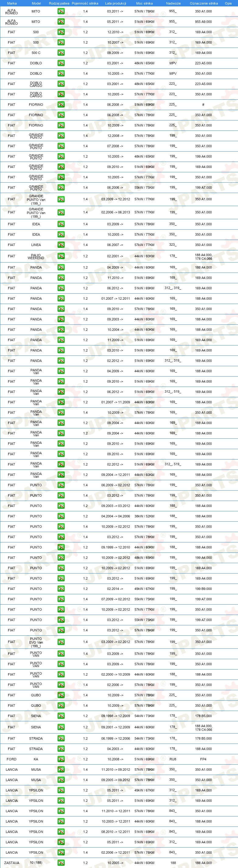
Task: Click fuel icon in DOBLO CARGO 1.4 row
Action: [61, 94]
